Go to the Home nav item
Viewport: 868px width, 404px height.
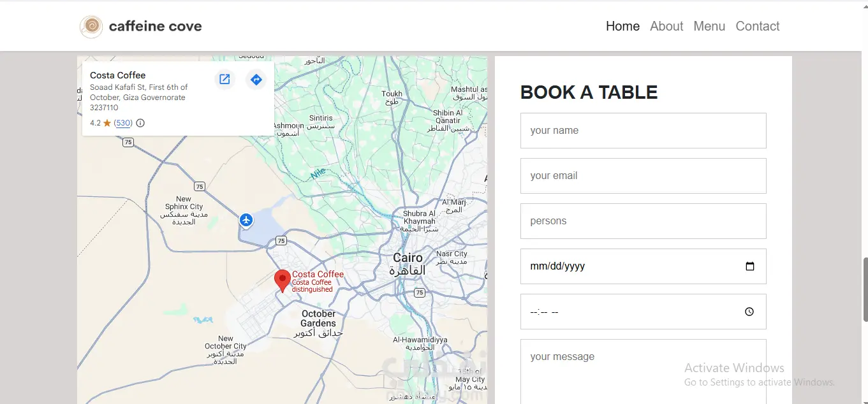pyautogui.click(x=622, y=26)
